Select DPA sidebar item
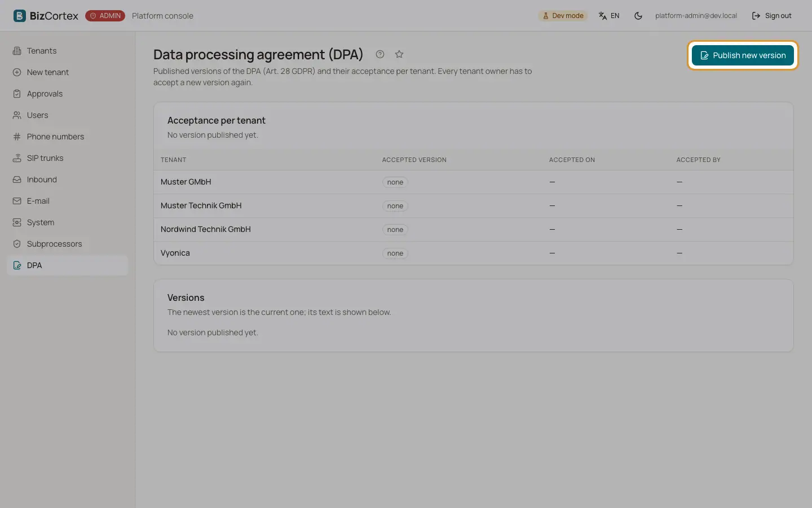The image size is (812, 508). pyautogui.click(x=68, y=265)
